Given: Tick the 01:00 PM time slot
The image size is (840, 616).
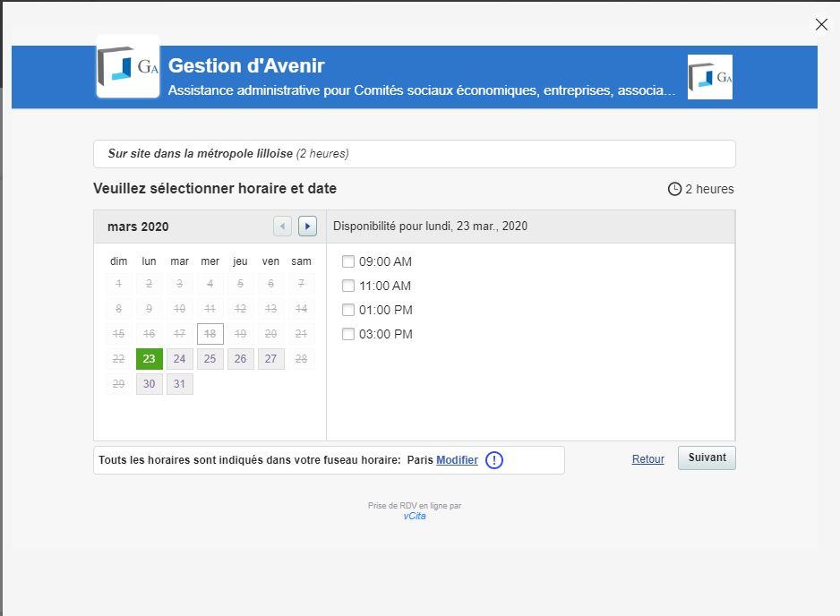Looking at the screenshot, I should (348, 310).
